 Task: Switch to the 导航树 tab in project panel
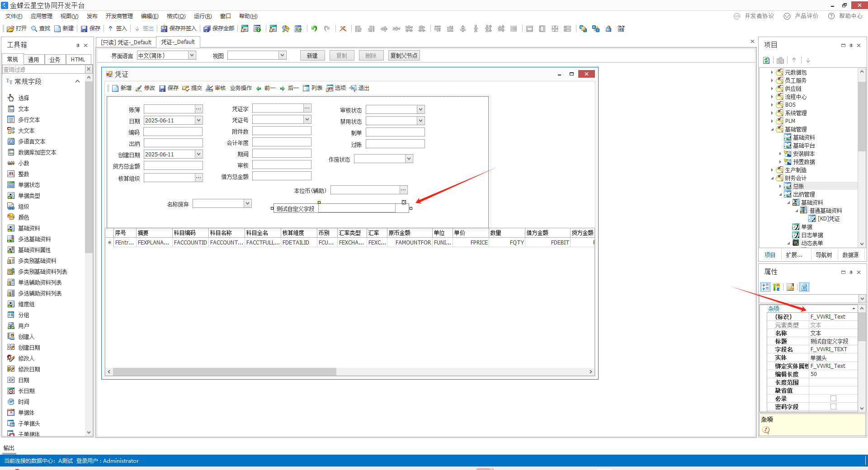point(824,255)
